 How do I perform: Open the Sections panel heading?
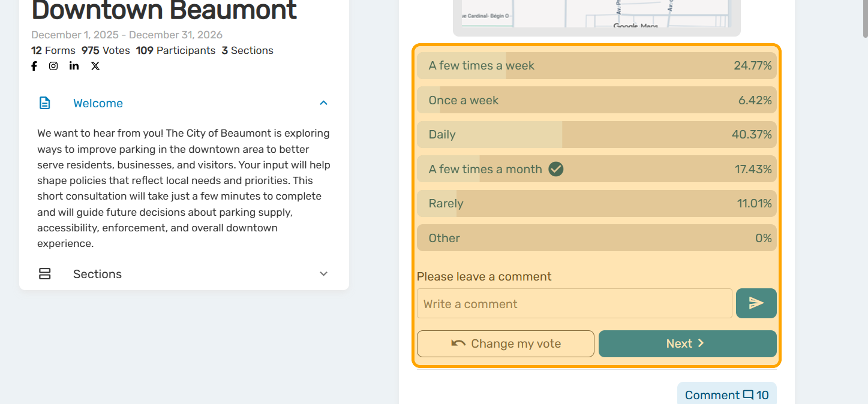click(97, 274)
